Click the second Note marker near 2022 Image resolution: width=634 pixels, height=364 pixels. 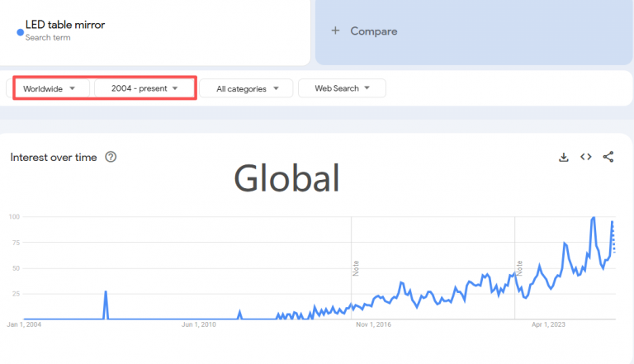tap(519, 268)
